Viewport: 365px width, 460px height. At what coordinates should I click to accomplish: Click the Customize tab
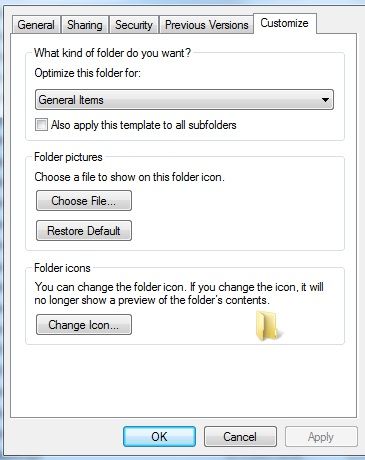click(x=285, y=23)
